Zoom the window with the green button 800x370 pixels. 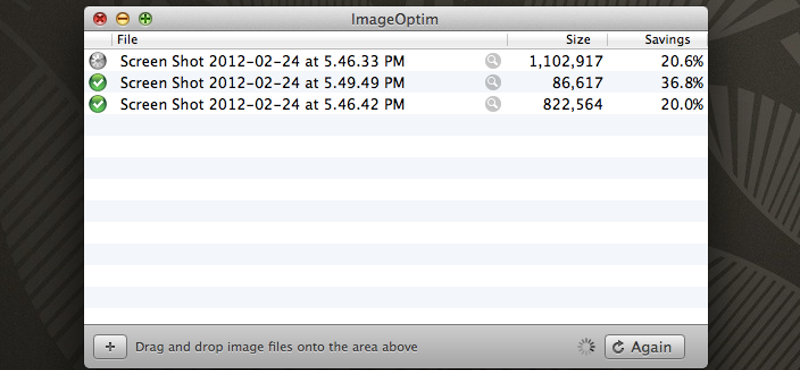[145, 19]
